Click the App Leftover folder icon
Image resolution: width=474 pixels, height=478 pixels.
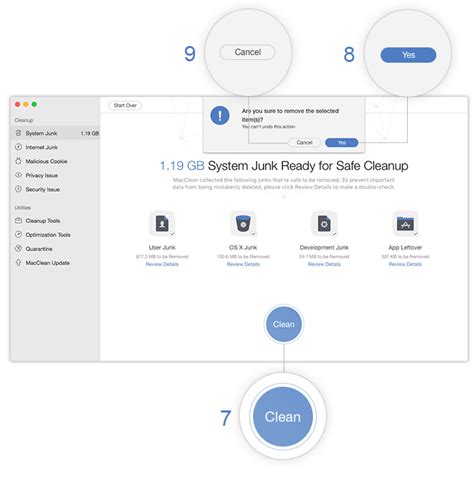pyautogui.click(x=405, y=223)
